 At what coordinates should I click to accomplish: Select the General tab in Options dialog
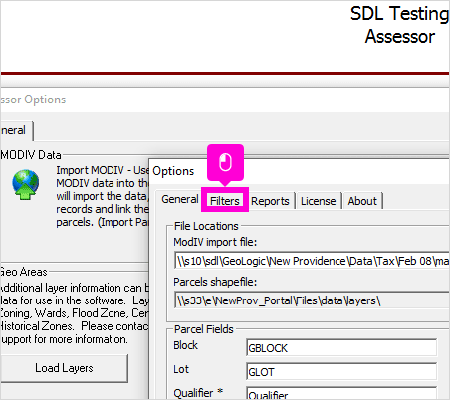[x=179, y=199]
